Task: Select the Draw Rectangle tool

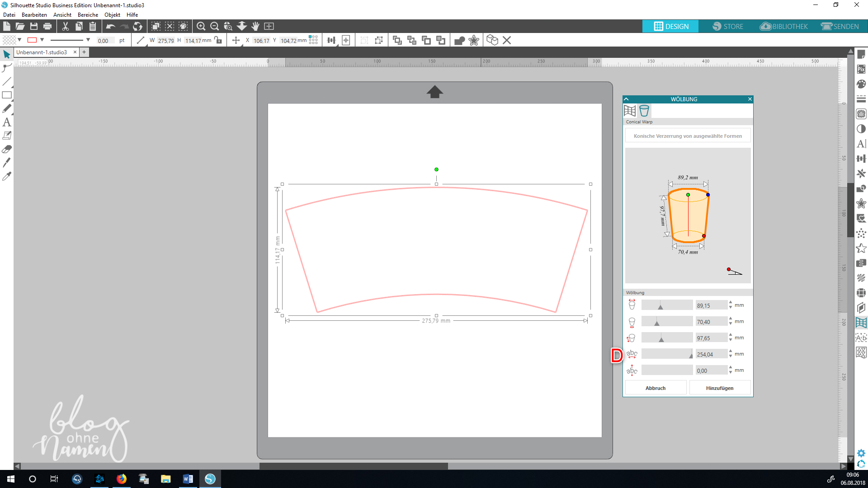Action: [6, 95]
